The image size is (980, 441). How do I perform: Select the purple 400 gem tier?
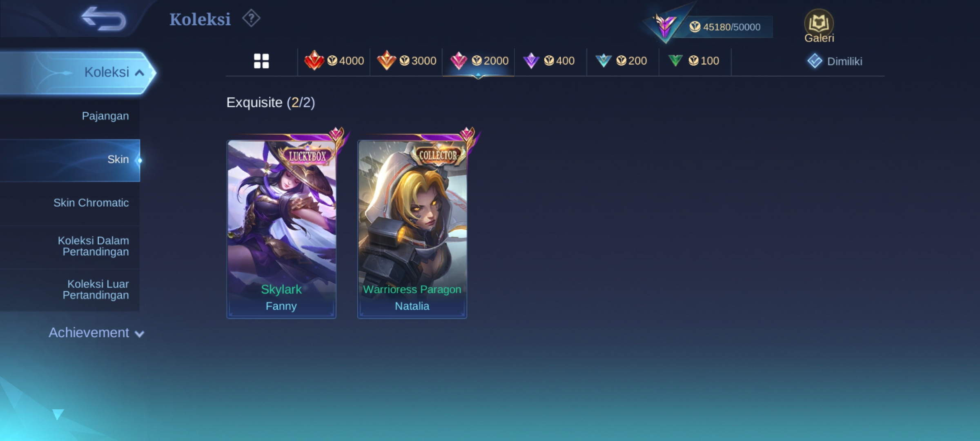point(550,61)
